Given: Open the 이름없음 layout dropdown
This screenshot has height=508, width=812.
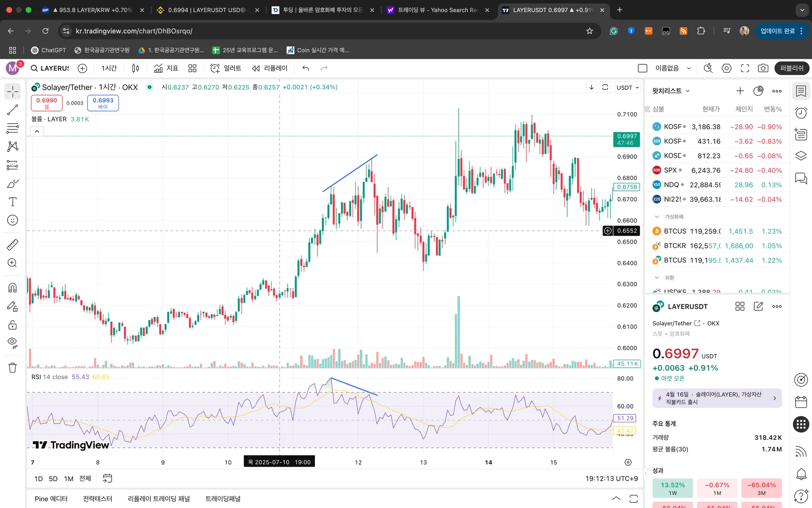Looking at the screenshot, I should (x=673, y=68).
